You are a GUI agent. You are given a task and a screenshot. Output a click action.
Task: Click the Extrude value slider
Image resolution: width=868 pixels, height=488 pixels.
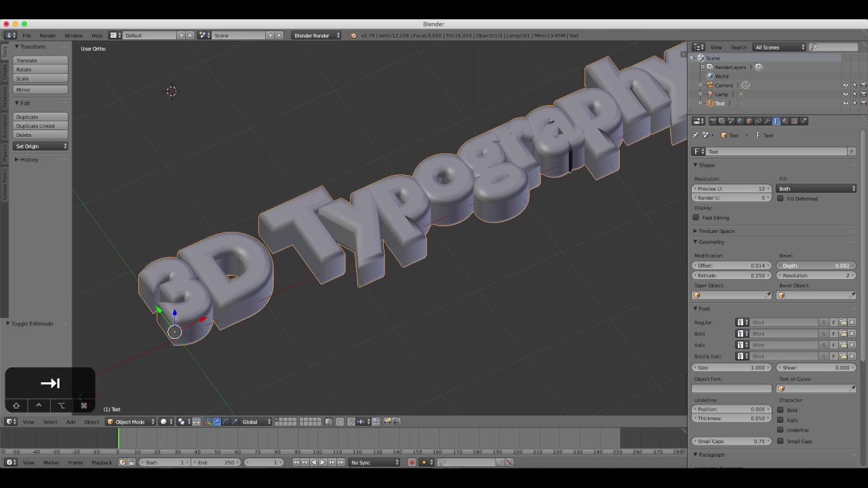click(x=732, y=276)
